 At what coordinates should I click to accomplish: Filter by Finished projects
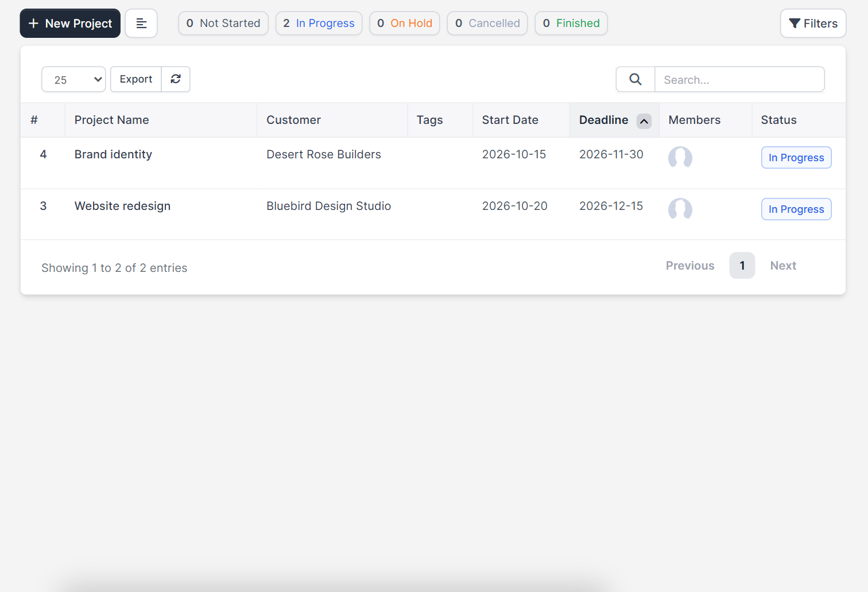click(x=571, y=24)
